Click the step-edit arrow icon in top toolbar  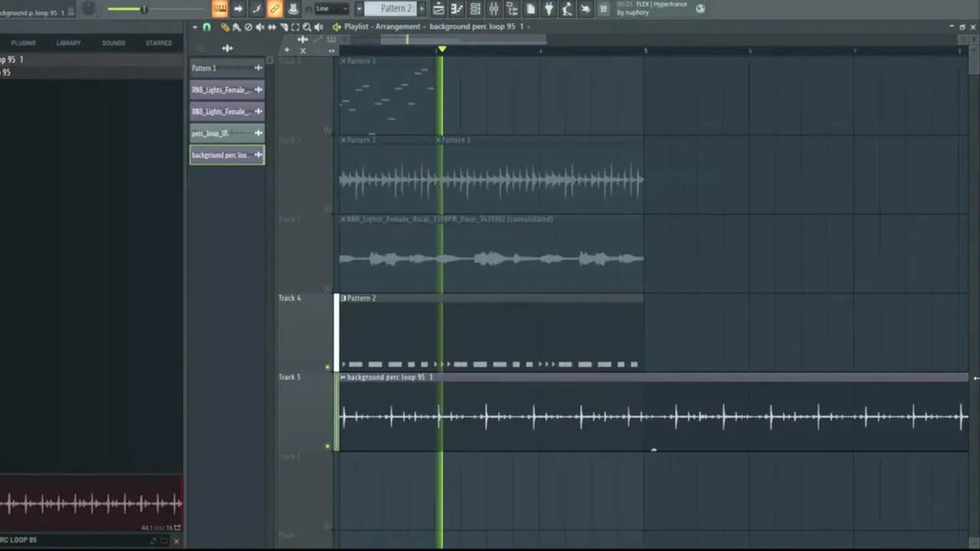238,8
